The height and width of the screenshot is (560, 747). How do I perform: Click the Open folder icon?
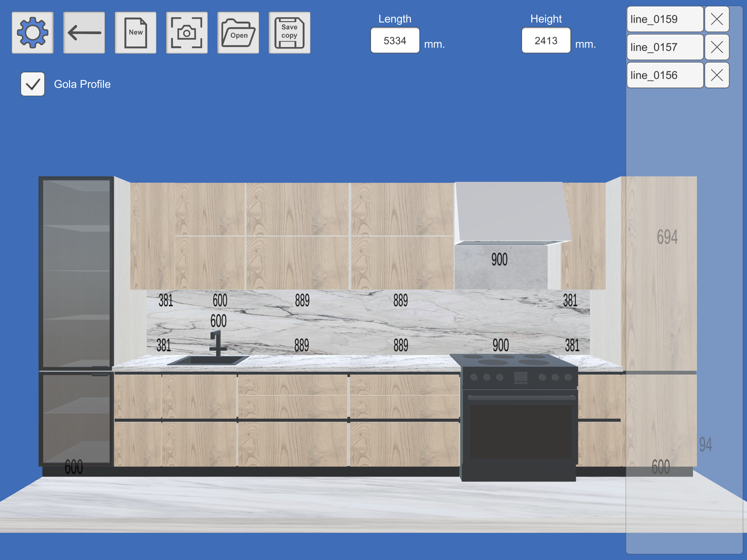pyautogui.click(x=238, y=33)
